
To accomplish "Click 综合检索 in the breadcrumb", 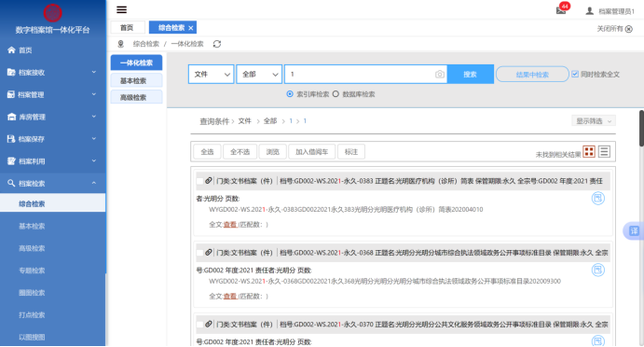I will tap(146, 44).
